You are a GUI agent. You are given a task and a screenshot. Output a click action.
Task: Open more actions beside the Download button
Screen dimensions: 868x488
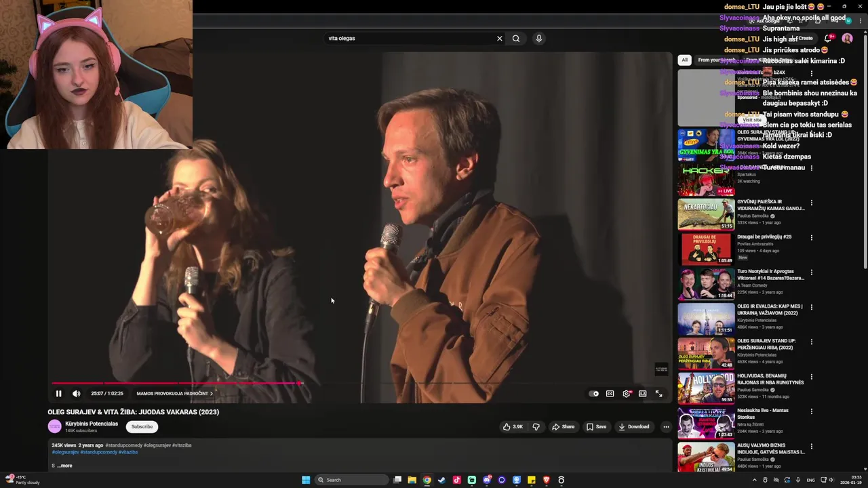click(666, 427)
